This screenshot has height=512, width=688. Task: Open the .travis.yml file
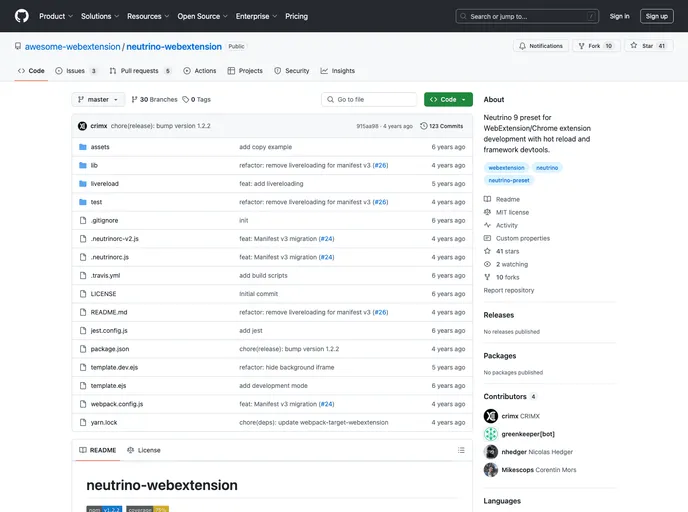(x=105, y=276)
